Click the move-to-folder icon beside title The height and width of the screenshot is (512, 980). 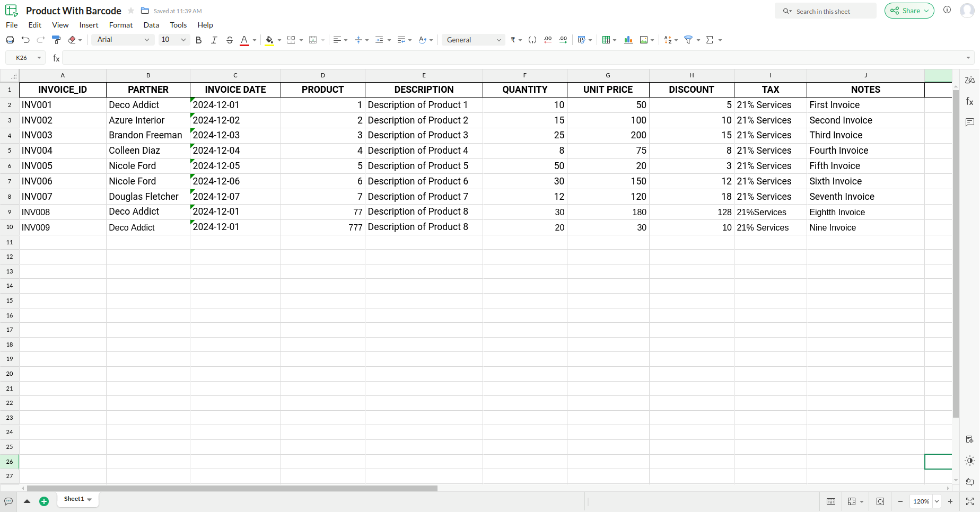pyautogui.click(x=145, y=11)
